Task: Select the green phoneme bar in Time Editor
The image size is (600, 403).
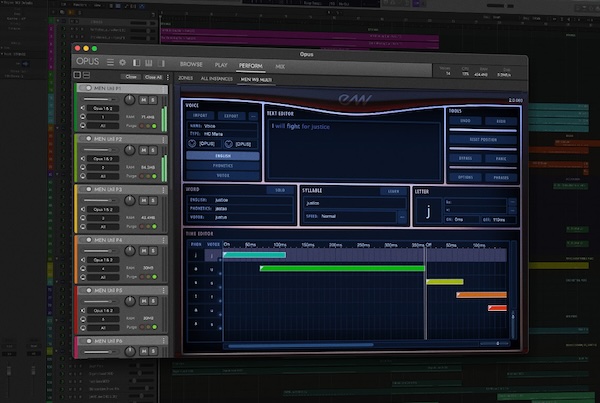Action: pos(342,269)
